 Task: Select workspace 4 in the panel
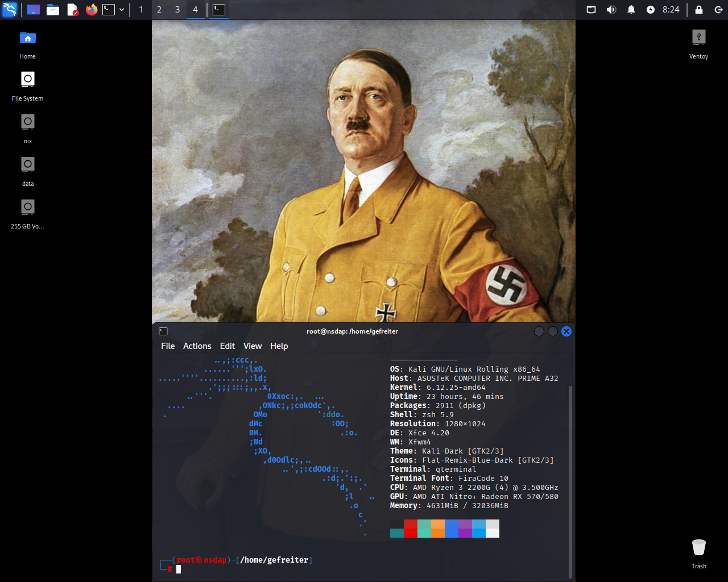195,10
